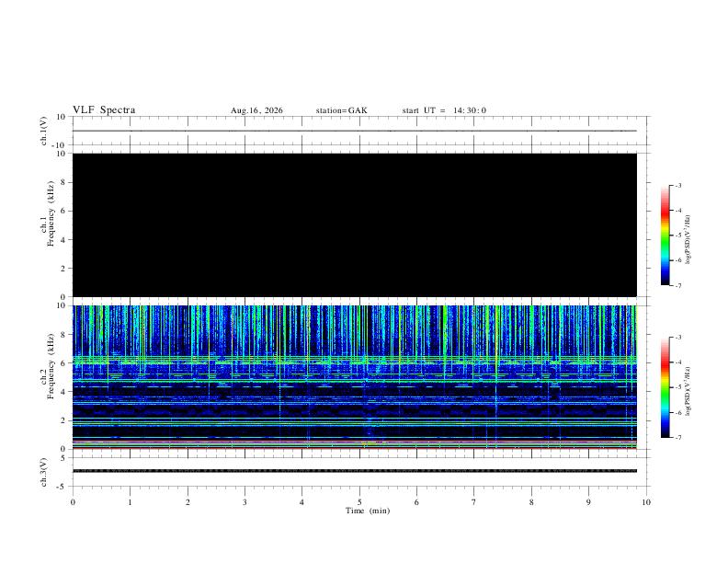
Task: Click the 5 tick on time axis
Action: coord(359,502)
